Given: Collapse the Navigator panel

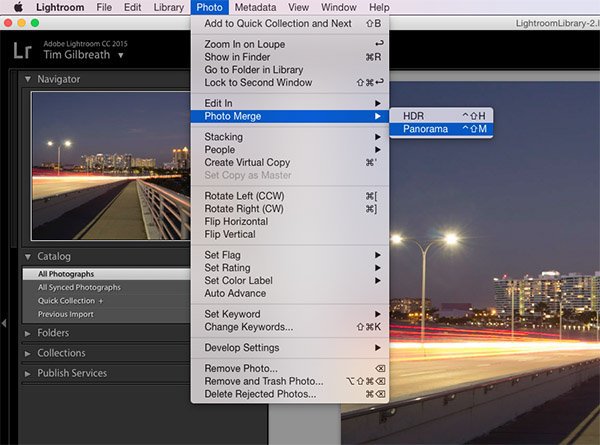Looking at the screenshot, I should (27, 78).
